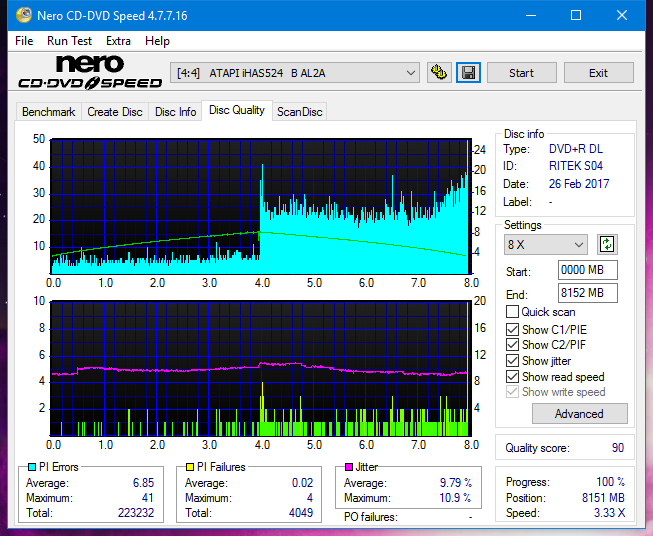Open the ATAPI iHAS524 drive dropdown
The height and width of the screenshot is (536, 653).
tap(295, 73)
